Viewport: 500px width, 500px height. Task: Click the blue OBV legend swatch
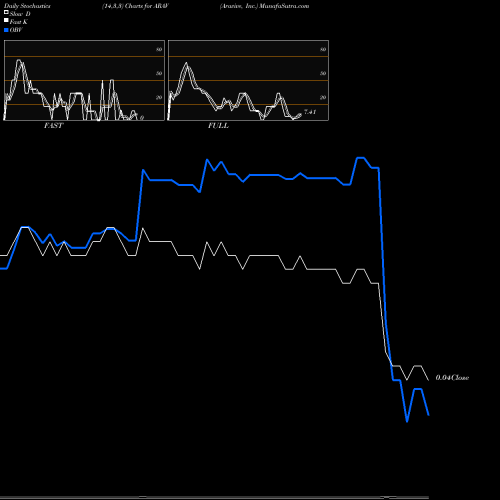point(6,30)
